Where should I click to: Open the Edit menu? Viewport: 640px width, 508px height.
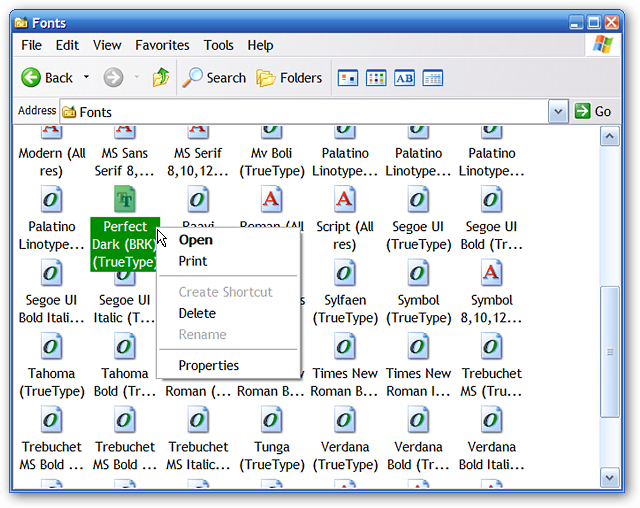pos(67,45)
